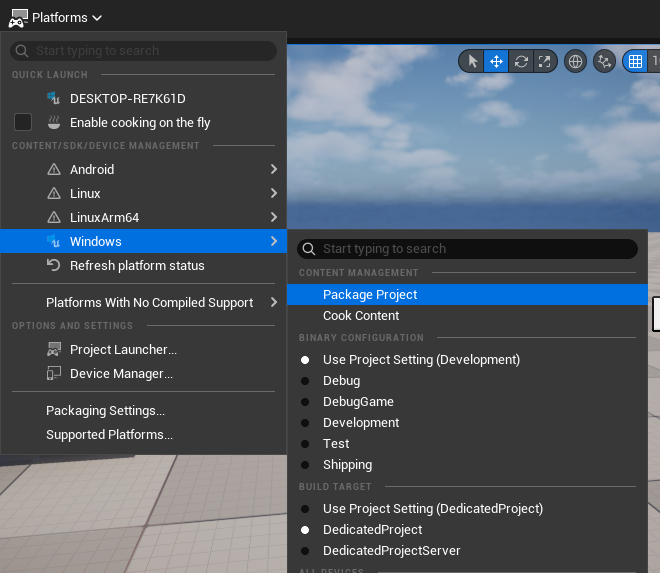Image resolution: width=660 pixels, height=573 pixels.
Task: Click the magnifier icon in Platforms menu search
Action: (x=21, y=51)
